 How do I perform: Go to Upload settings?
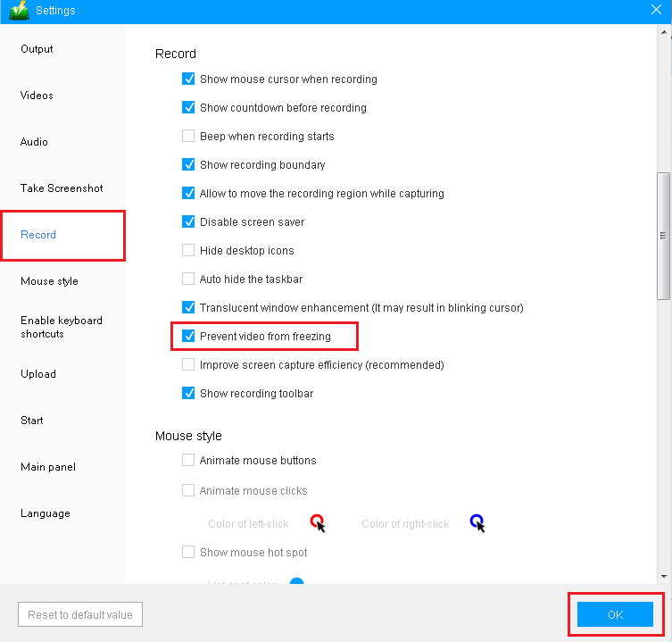(x=38, y=374)
